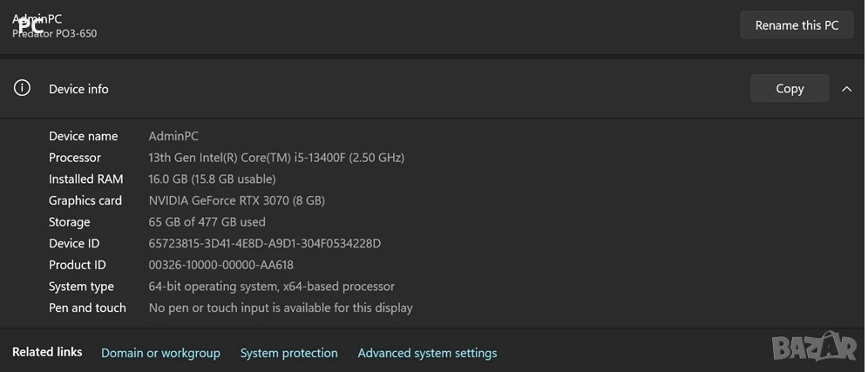The image size is (868, 372).
Task: Open the System protection link
Action: pos(289,353)
